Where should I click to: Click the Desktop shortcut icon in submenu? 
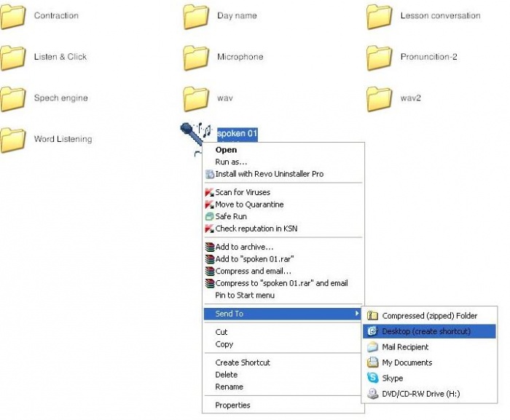[372, 331]
